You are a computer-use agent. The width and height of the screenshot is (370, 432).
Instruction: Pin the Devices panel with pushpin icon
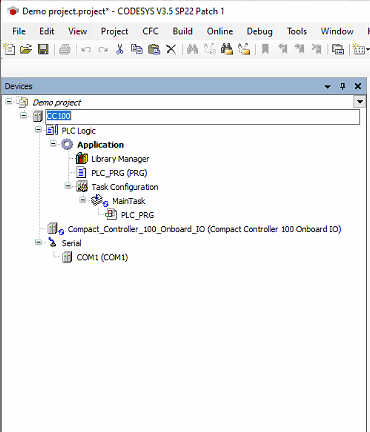coord(342,86)
